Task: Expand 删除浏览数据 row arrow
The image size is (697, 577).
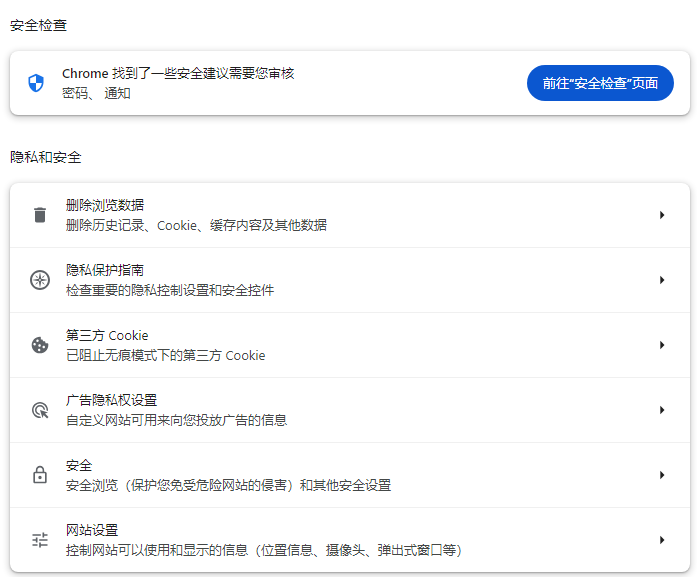Action: pos(662,215)
